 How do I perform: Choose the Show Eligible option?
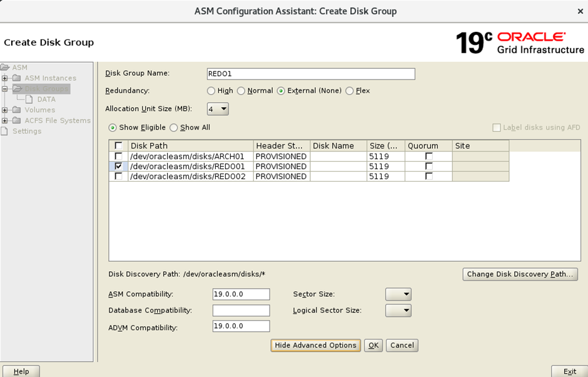coord(113,128)
